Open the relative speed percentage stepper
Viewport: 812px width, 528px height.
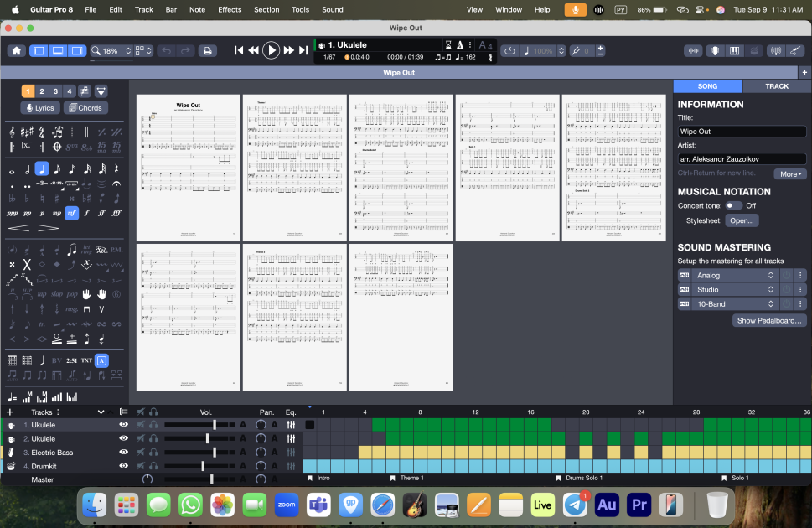pos(561,51)
